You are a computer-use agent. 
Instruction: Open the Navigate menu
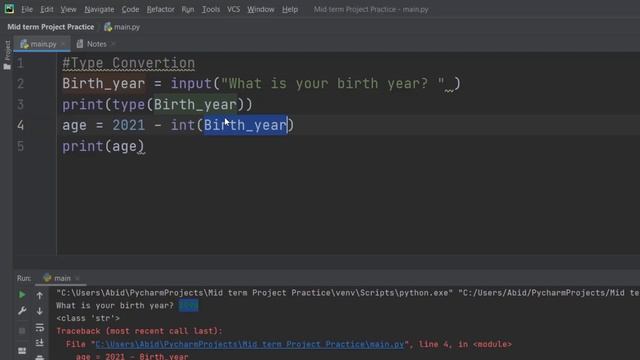click(99, 9)
